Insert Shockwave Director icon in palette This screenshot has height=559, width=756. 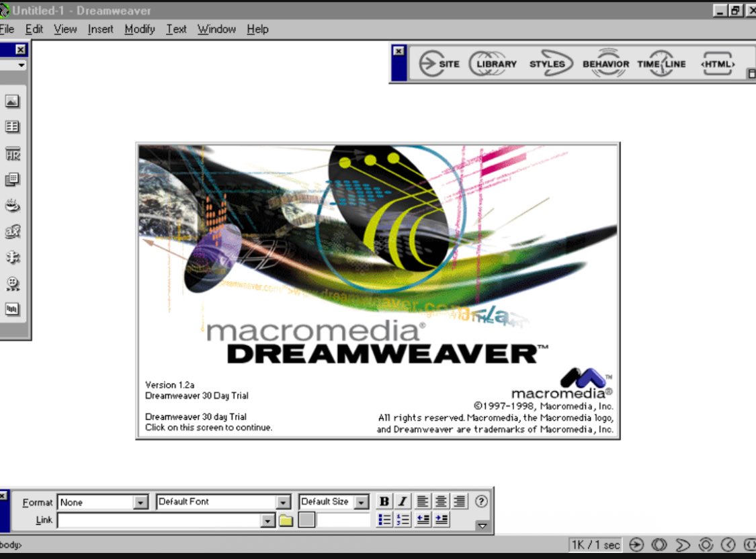click(12, 309)
